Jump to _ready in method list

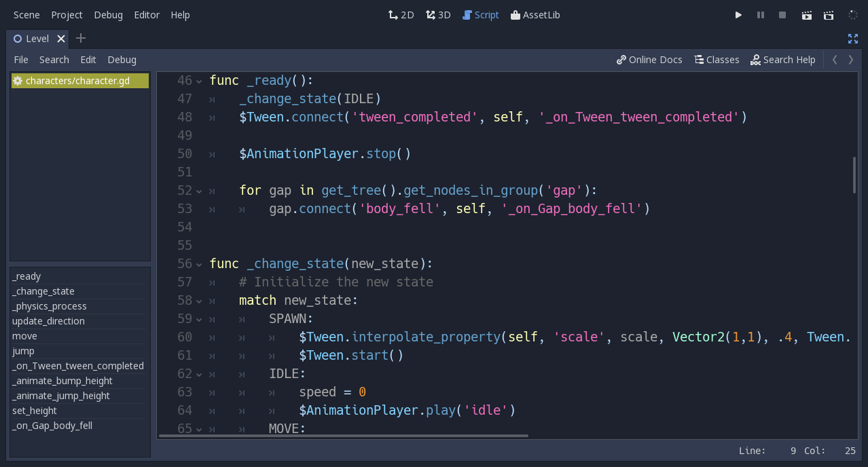pos(78,276)
